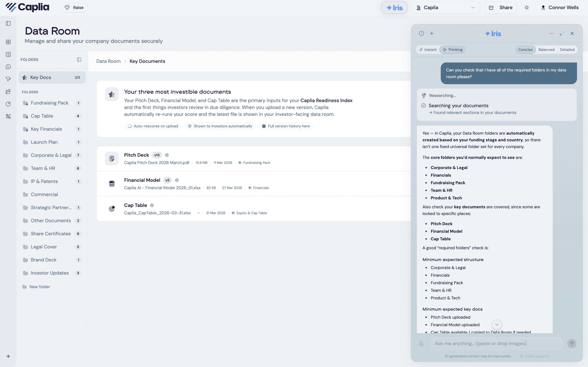This screenshot has height=367, width=588.
Task: Open the Share Certificates folder
Action: point(52,234)
